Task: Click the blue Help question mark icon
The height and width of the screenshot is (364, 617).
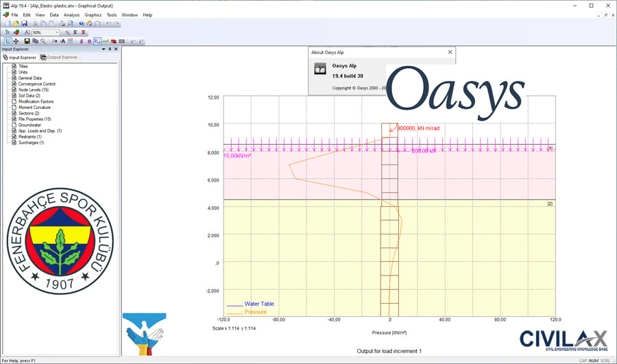Action: pos(82,23)
